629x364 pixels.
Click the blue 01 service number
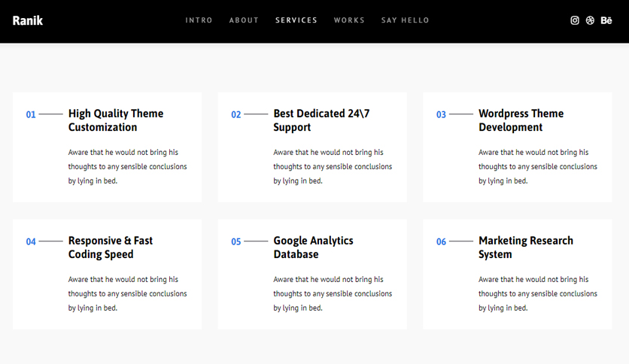tap(31, 114)
